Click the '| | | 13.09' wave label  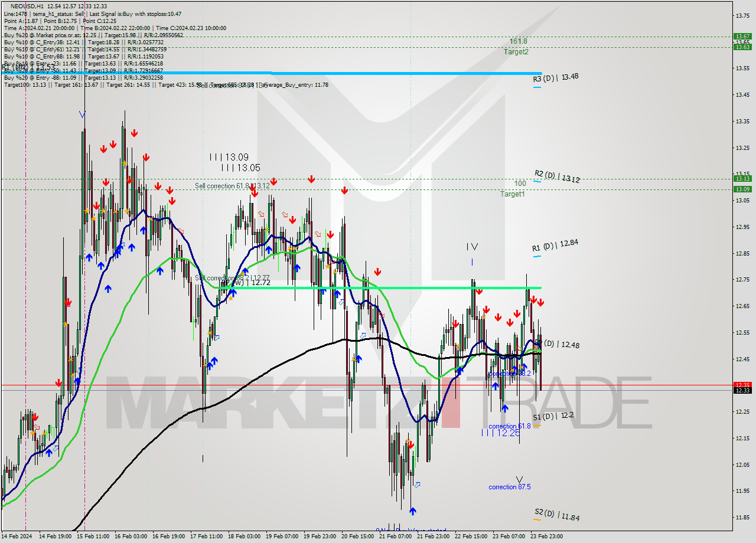tap(229, 157)
